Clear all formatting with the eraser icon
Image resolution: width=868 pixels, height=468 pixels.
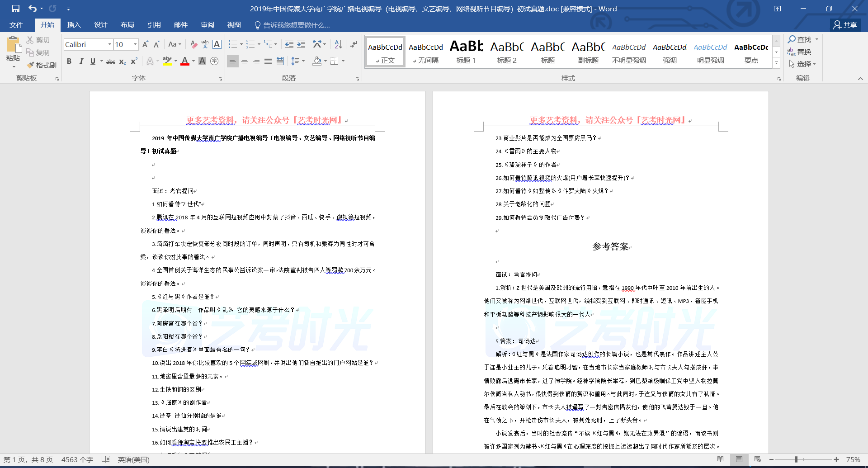tap(193, 44)
